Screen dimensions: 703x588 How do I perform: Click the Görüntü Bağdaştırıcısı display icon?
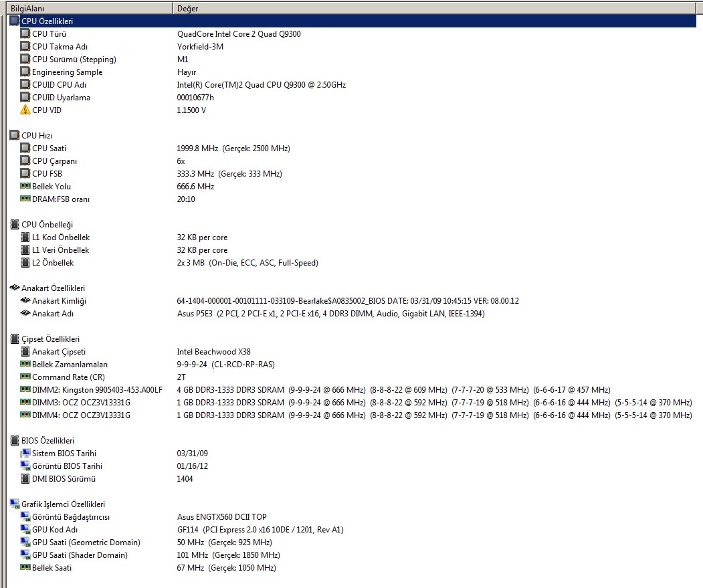coord(25,516)
